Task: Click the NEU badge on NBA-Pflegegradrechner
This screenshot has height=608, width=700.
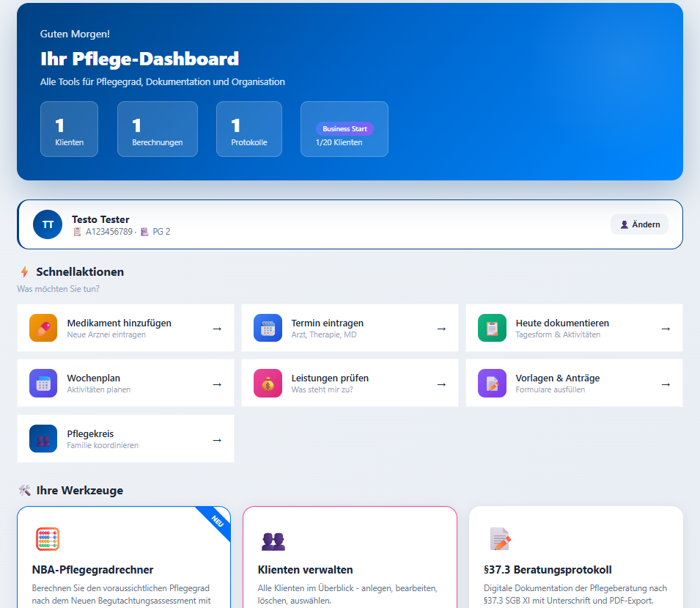Action: tap(215, 522)
